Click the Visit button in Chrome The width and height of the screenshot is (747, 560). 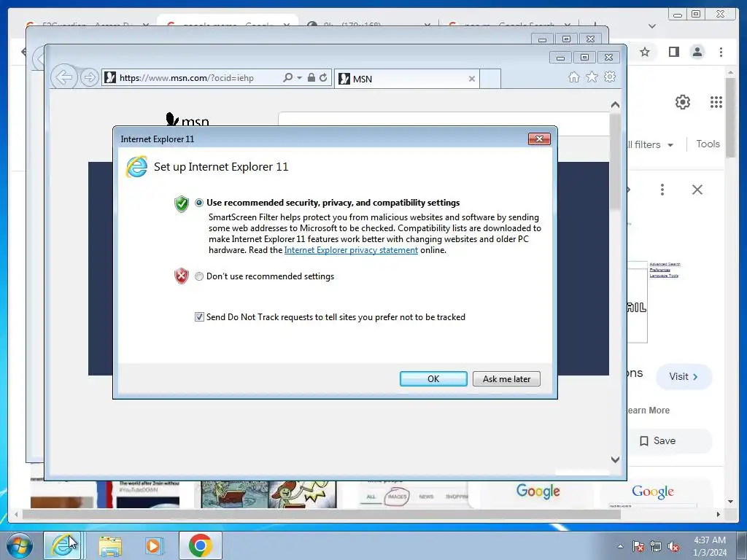click(x=684, y=377)
